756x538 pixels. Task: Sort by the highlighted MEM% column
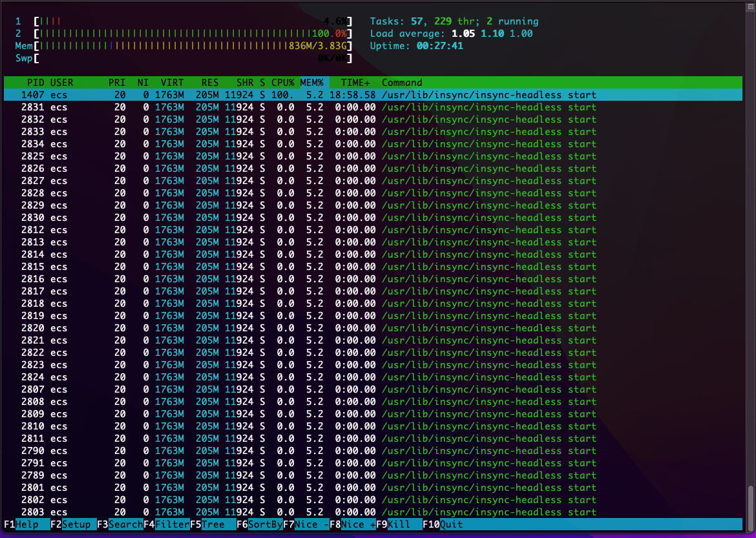pos(313,83)
